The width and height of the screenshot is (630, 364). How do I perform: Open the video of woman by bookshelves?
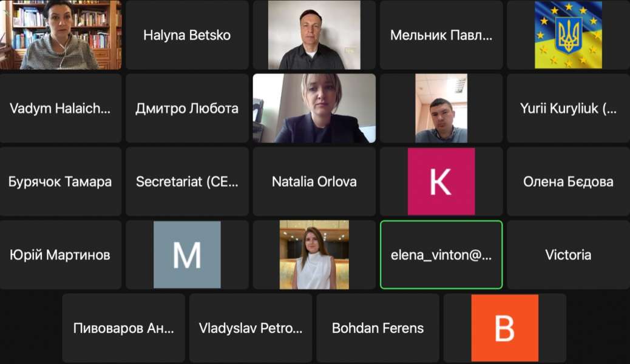[61, 35]
